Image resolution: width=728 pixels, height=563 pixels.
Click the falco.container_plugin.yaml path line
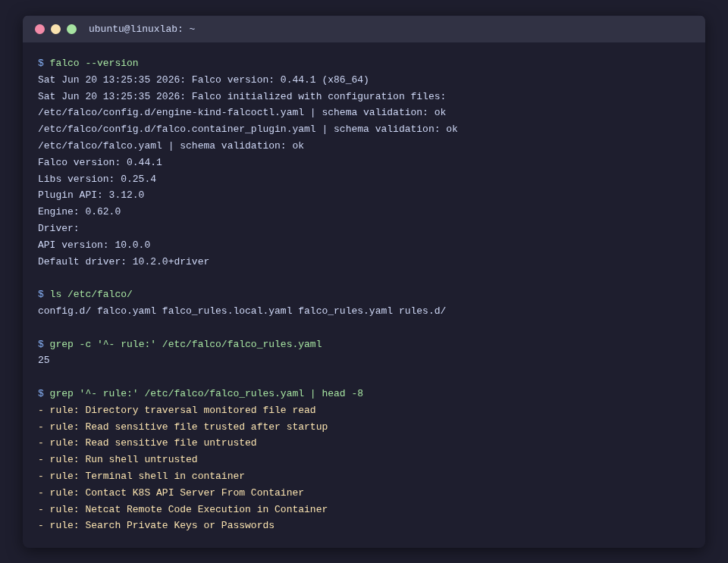click(x=248, y=130)
